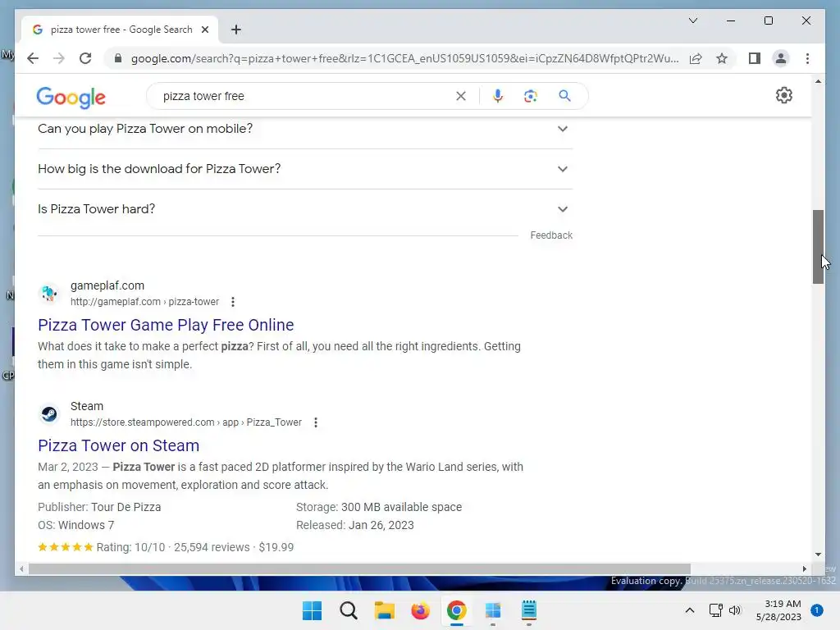Open more options for the Steam result
The width and height of the screenshot is (840, 630).
(316, 422)
